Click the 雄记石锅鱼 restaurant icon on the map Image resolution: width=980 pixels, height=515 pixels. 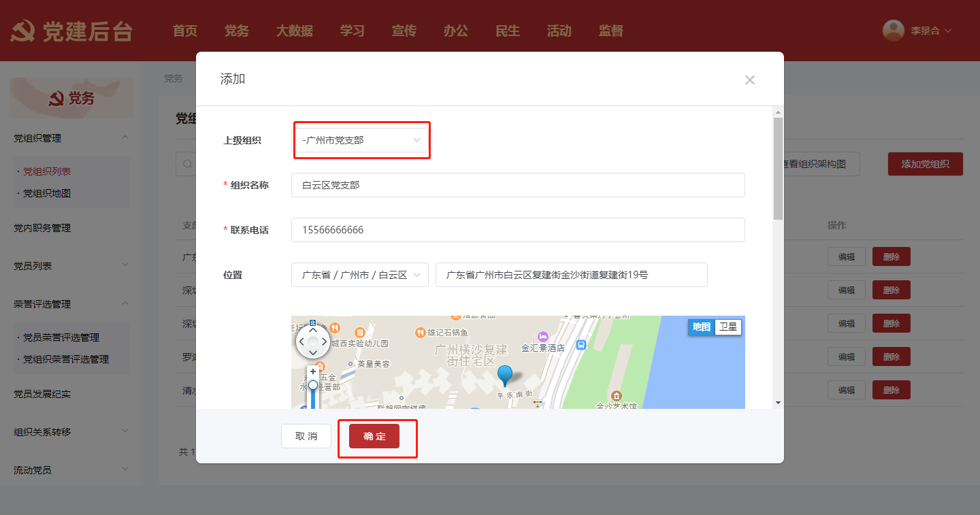[x=420, y=333]
